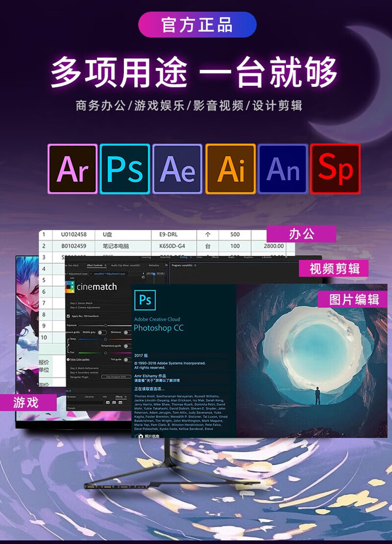Screen dimensions: 392x544
Task: Switch to the Effect Controls tab
Action: (x=94, y=266)
